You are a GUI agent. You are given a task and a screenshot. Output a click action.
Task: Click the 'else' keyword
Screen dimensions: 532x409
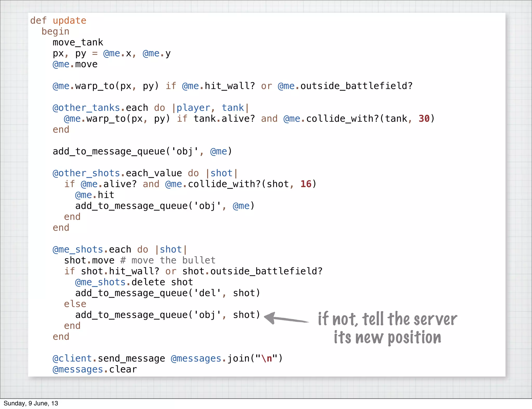coord(75,304)
